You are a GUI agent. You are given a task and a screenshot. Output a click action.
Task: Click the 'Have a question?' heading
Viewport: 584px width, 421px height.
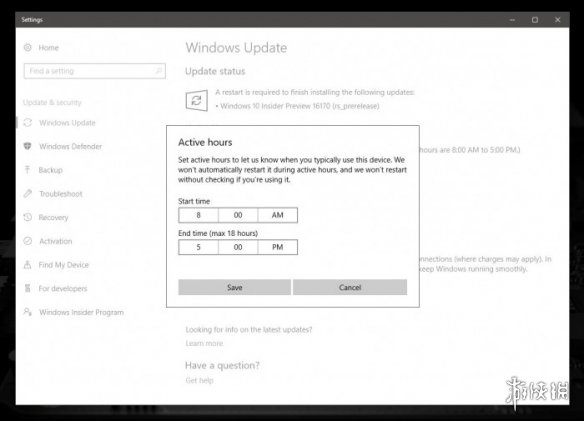pyautogui.click(x=222, y=365)
